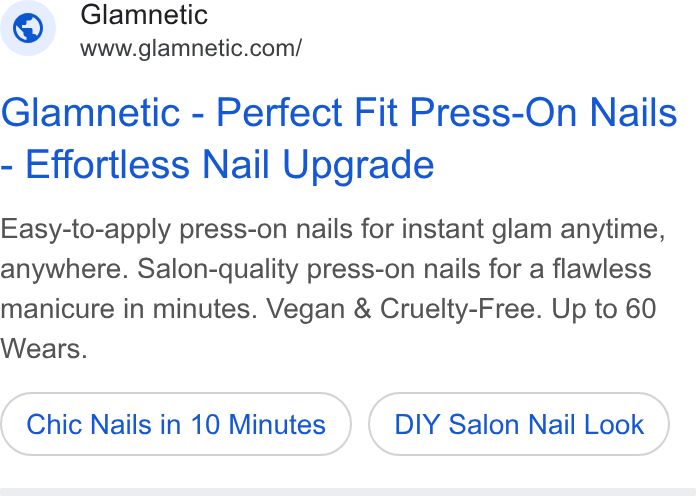Open the Perfect Fit Press-On Nails headline
Screen dimensions: 696x496
447,112
